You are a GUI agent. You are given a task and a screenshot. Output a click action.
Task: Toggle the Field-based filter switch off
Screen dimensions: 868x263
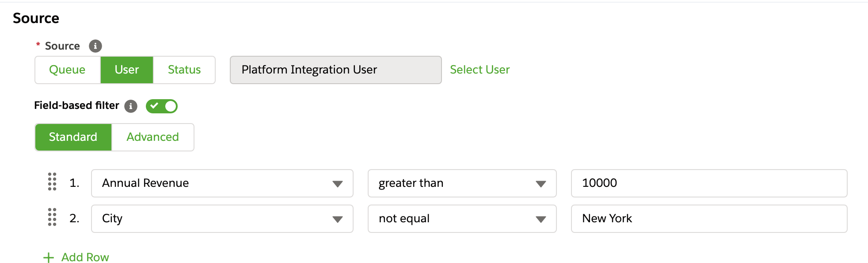162,106
